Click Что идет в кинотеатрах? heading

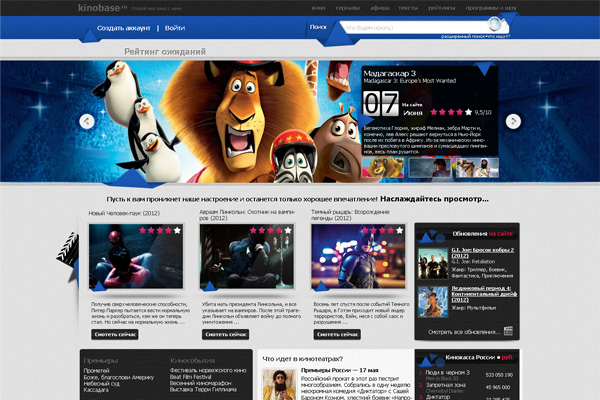[302, 359]
